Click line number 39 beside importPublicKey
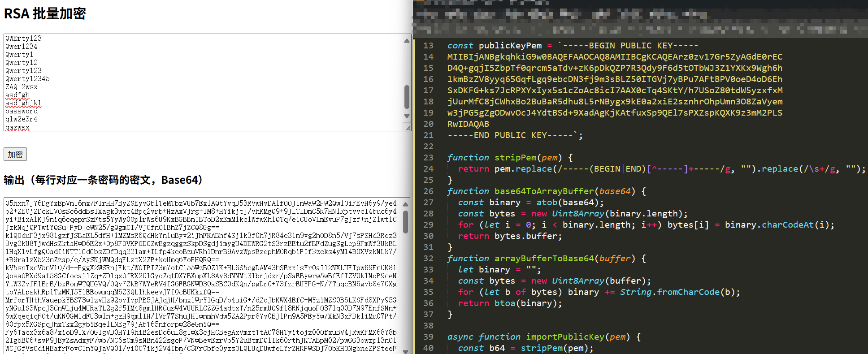Image resolution: width=868 pixels, height=354 pixels. click(428, 337)
